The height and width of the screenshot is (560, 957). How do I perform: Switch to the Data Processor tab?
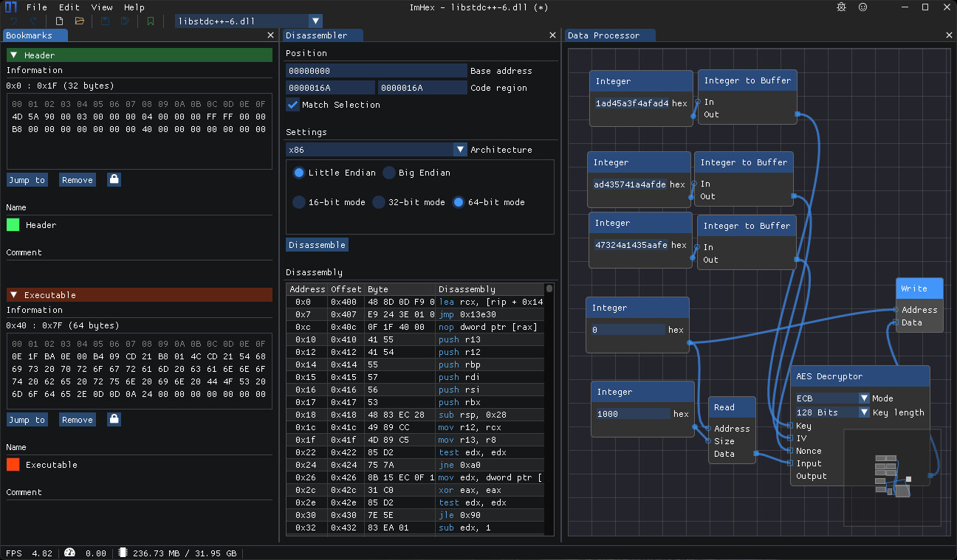pyautogui.click(x=609, y=35)
